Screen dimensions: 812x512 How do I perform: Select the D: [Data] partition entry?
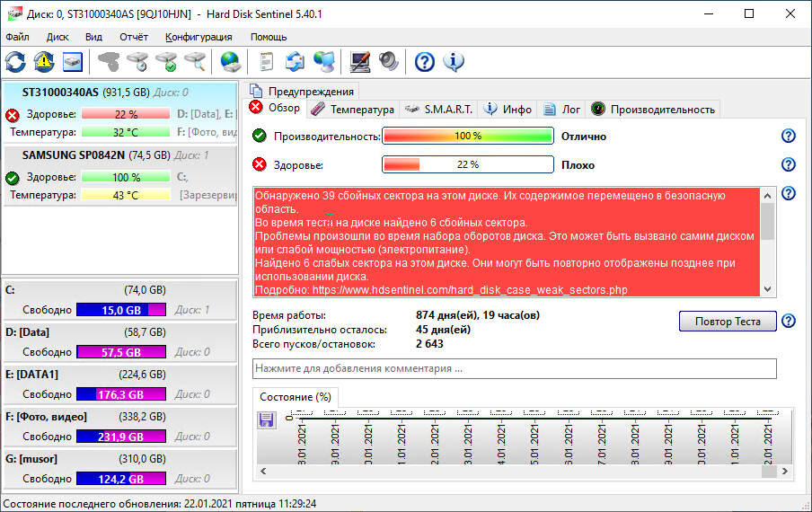point(120,341)
